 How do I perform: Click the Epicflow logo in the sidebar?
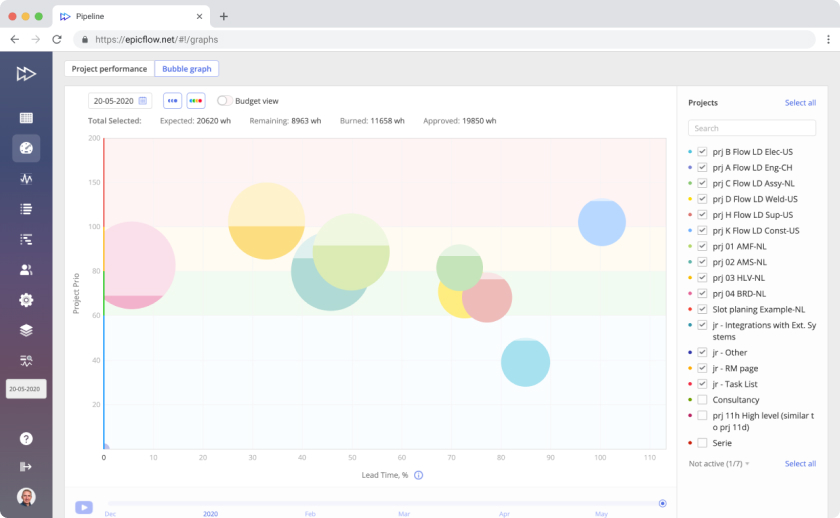click(26, 73)
